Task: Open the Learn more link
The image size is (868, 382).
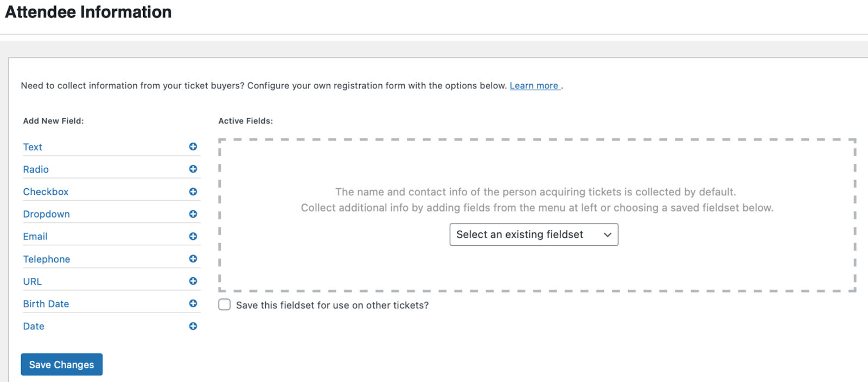Action: coord(535,86)
